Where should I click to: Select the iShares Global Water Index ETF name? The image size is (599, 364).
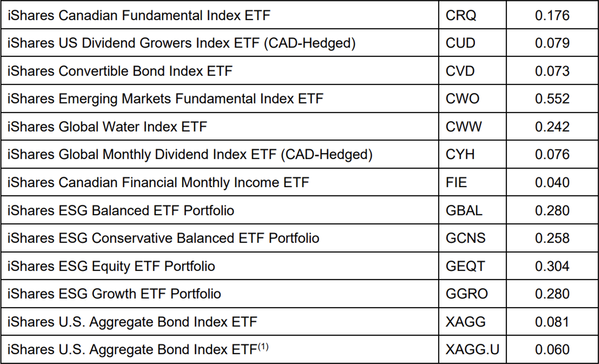point(107,127)
